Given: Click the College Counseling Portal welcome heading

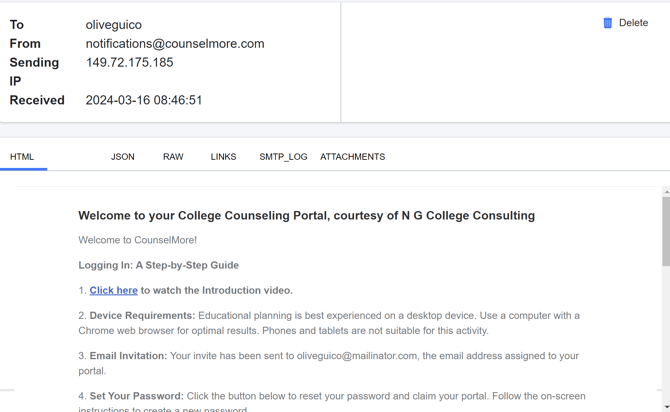Looking at the screenshot, I should click(306, 215).
